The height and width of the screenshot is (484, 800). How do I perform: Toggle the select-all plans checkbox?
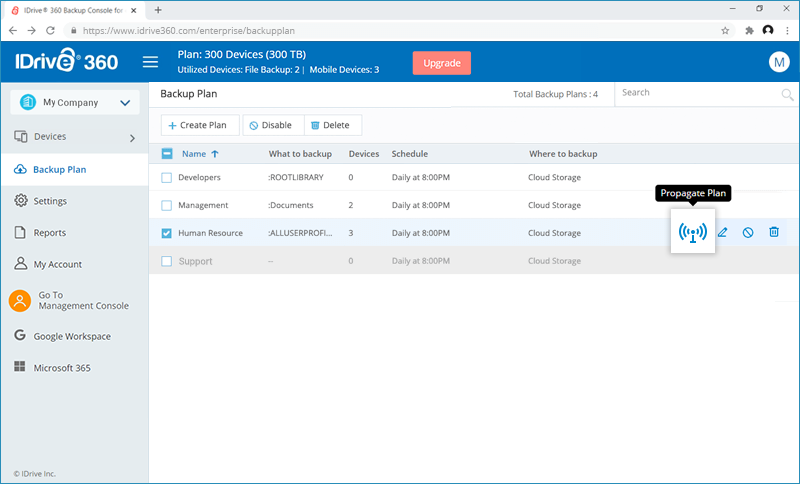pyautogui.click(x=167, y=154)
